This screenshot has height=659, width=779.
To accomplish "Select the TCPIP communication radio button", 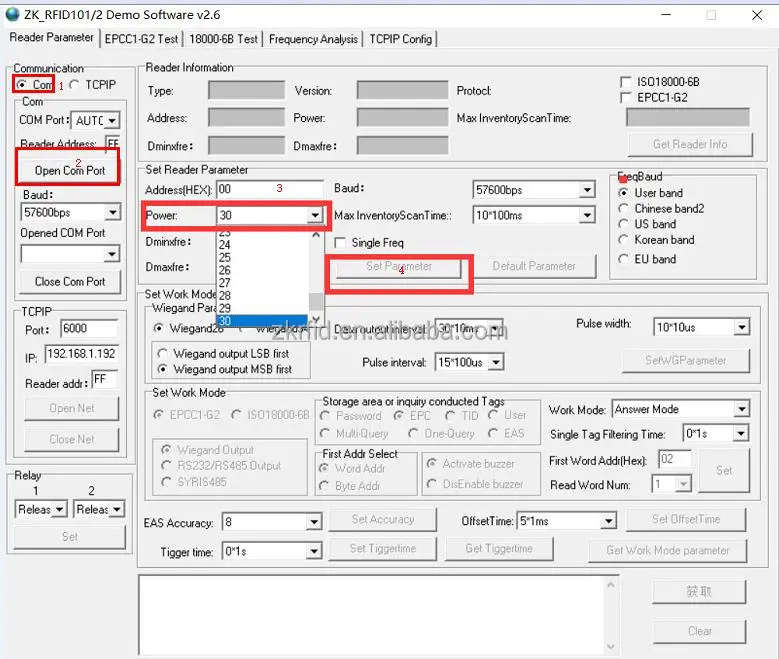I will (x=75, y=85).
